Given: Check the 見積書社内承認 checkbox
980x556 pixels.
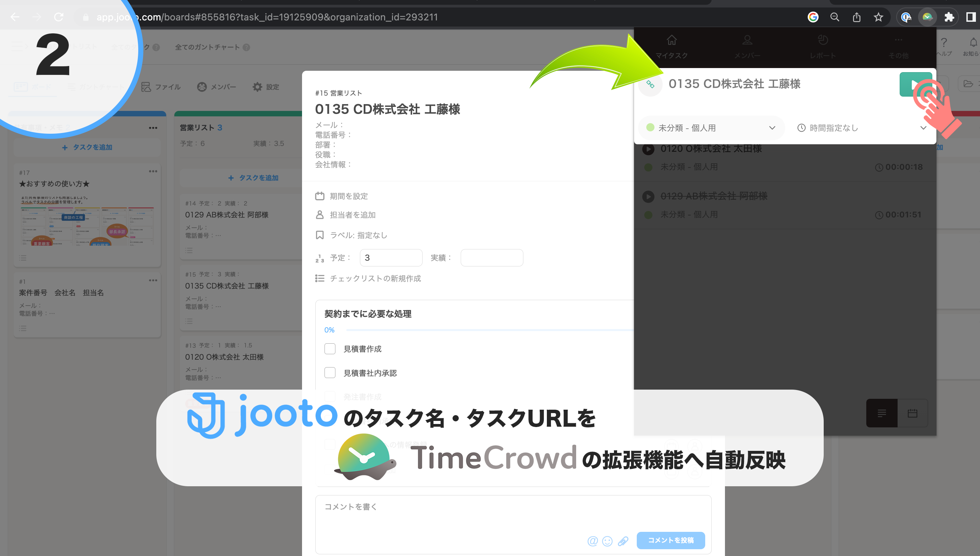Looking at the screenshot, I should pos(330,373).
